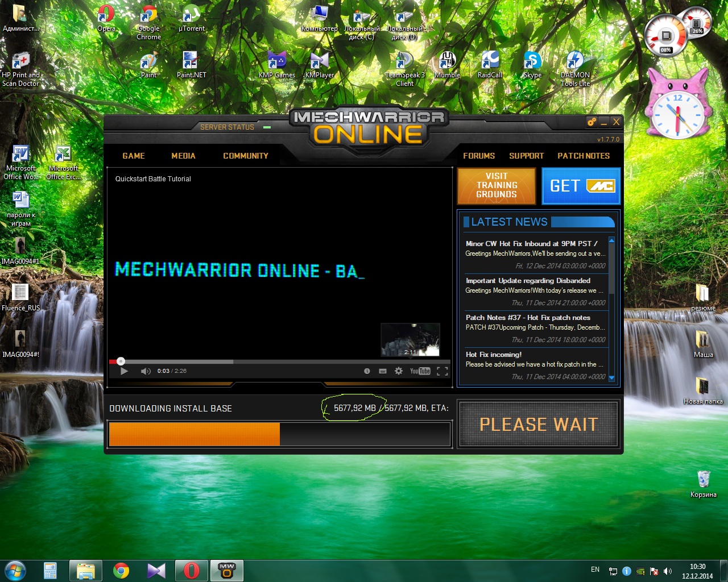Switch to Opera taskbar button
Image resolution: width=728 pixels, height=582 pixels.
point(191,571)
